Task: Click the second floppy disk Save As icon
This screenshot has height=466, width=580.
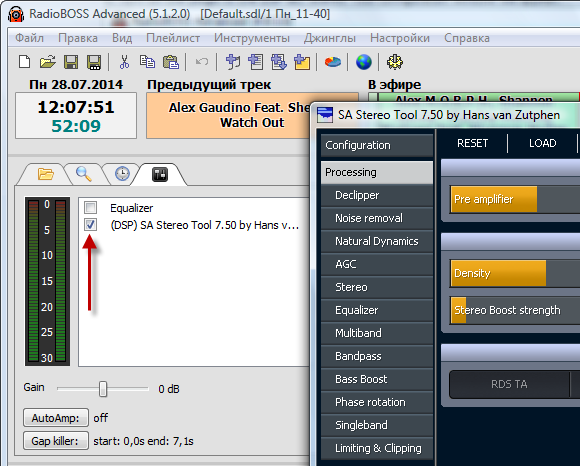Action: pyautogui.click(x=94, y=62)
